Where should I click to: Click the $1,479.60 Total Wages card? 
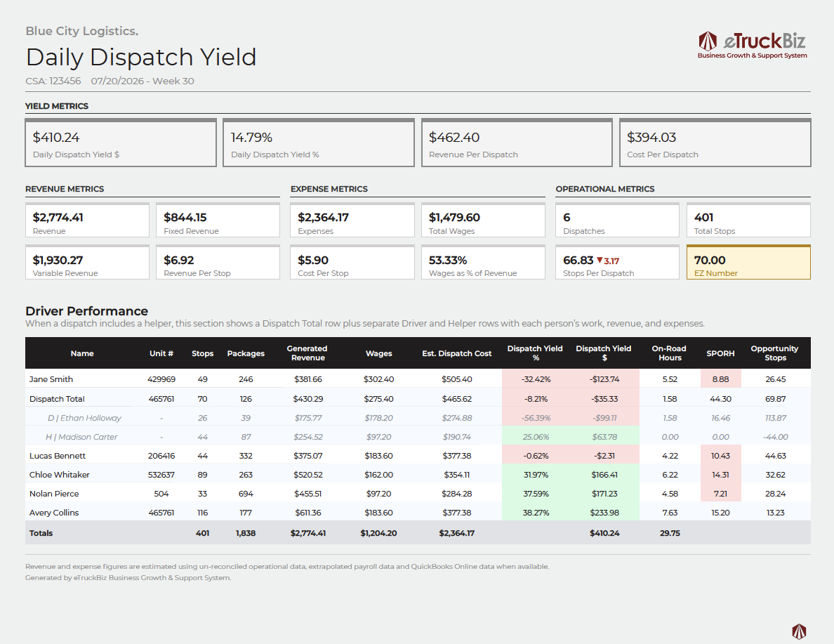pos(483,220)
